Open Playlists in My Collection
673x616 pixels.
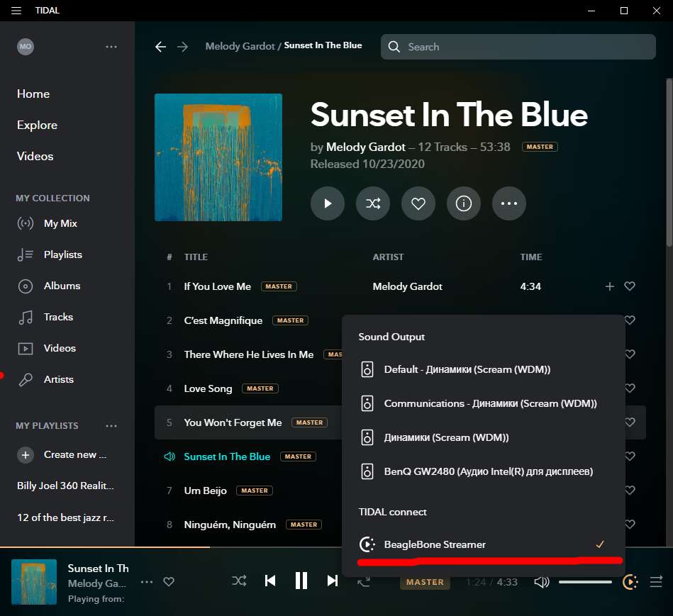tap(50, 254)
